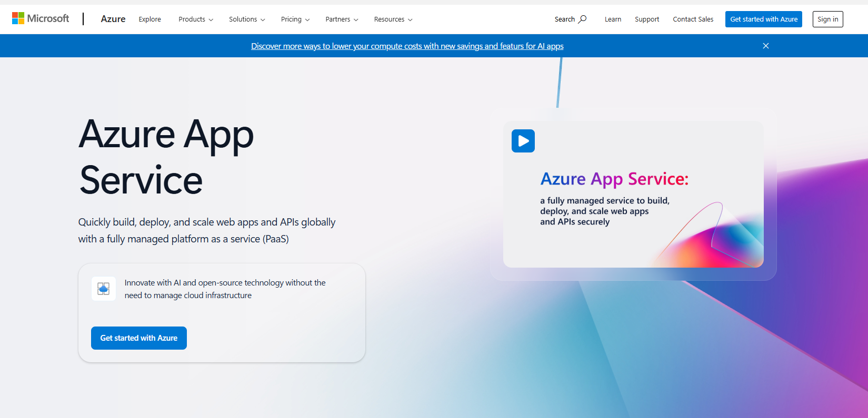This screenshot has width=868, height=418.
Task: Open the Azure home link
Action: (113, 19)
